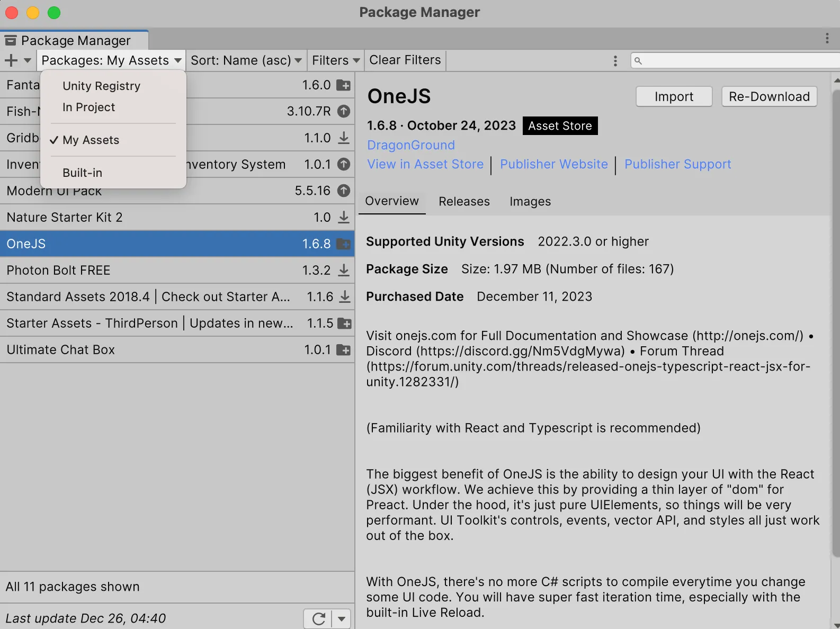The width and height of the screenshot is (840, 629).
Task: Click the Import button
Action: coord(674,96)
